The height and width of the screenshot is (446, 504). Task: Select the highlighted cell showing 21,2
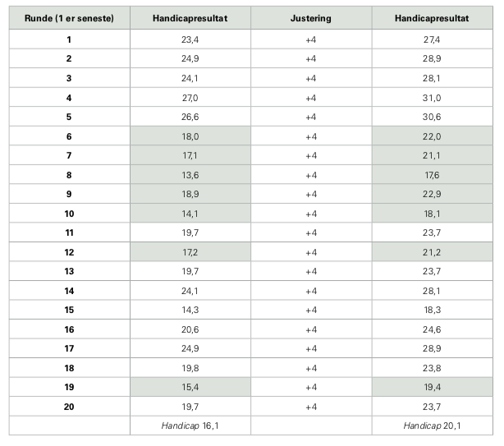click(x=432, y=251)
